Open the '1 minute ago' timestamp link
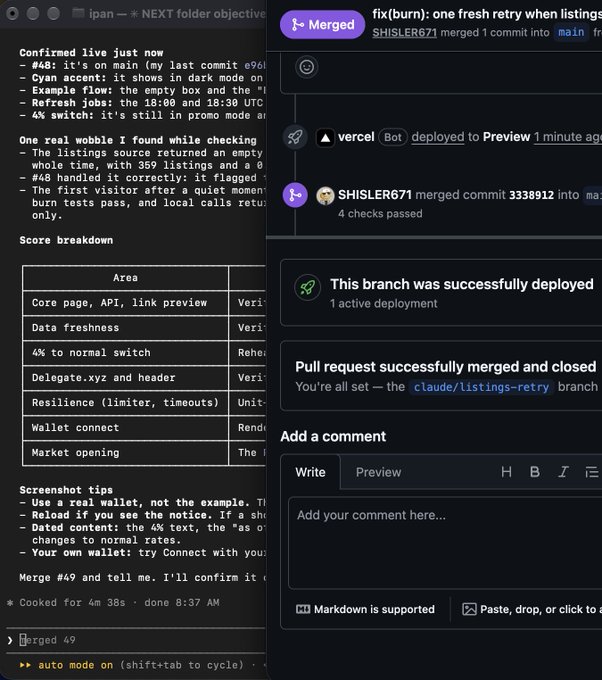The height and width of the screenshot is (680, 602). point(568,137)
